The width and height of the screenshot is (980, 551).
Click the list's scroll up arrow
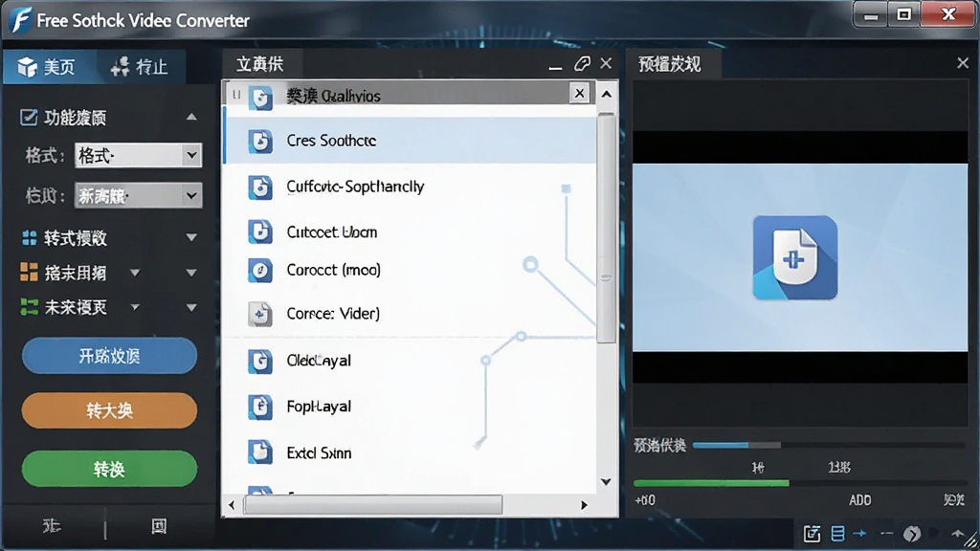pyautogui.click(x=606, y=95)
